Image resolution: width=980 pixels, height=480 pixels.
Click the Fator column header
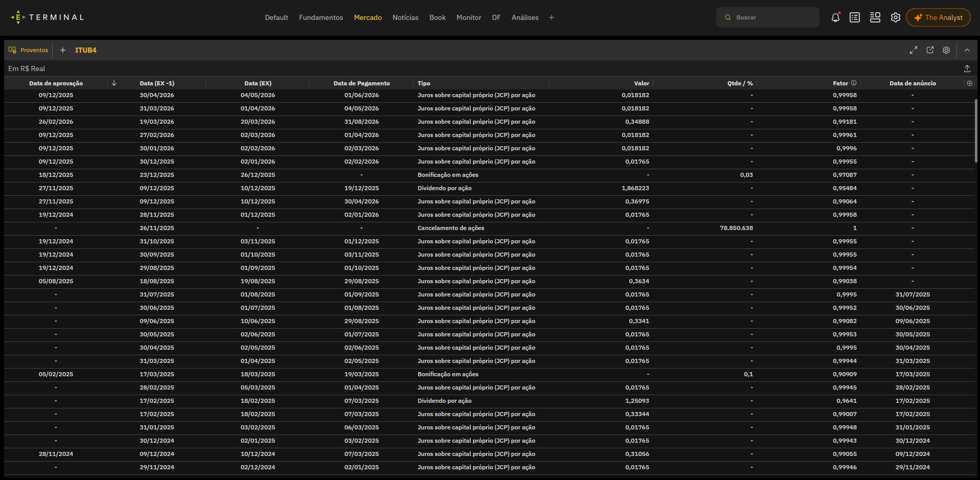(x=840, y=83)
